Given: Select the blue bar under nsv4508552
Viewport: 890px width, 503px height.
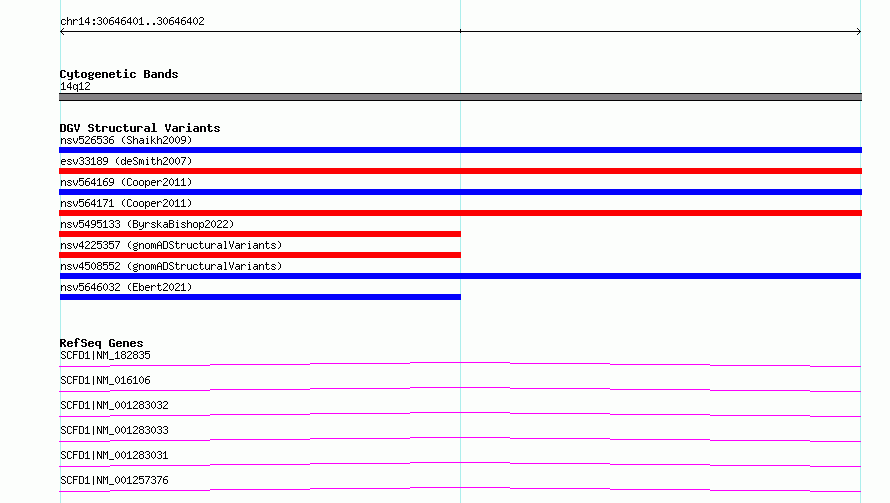Looking at the screenshot, I should tap(460, 276).
